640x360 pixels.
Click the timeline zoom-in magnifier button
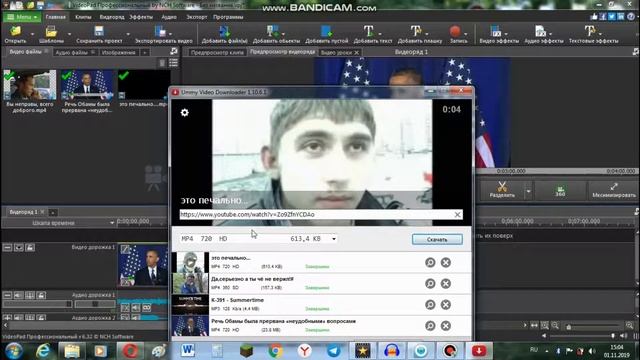pos(629,325)
